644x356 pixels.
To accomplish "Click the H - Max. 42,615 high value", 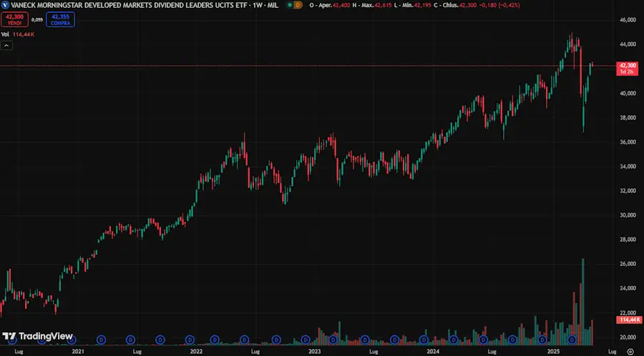I will pos(371,5).
